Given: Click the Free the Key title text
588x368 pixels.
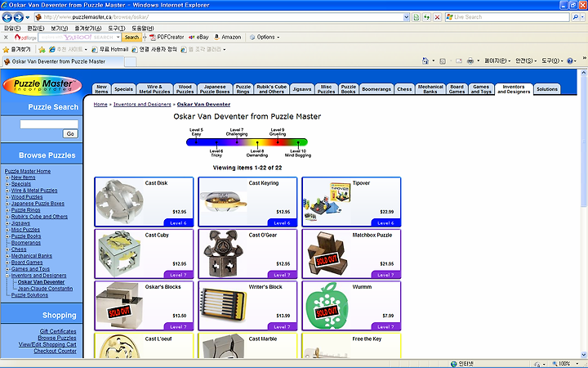Looking at the screenshot, I should (x=367, y=339).
